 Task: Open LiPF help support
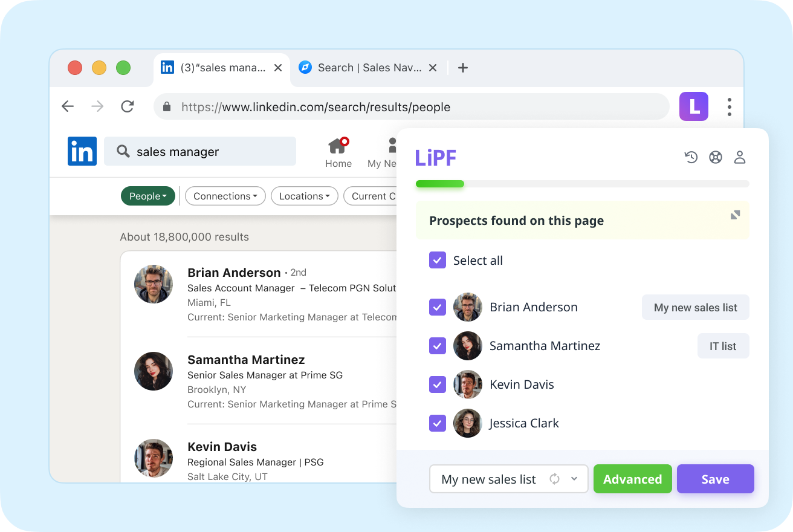pyautogui.click(x=716, y=157)
